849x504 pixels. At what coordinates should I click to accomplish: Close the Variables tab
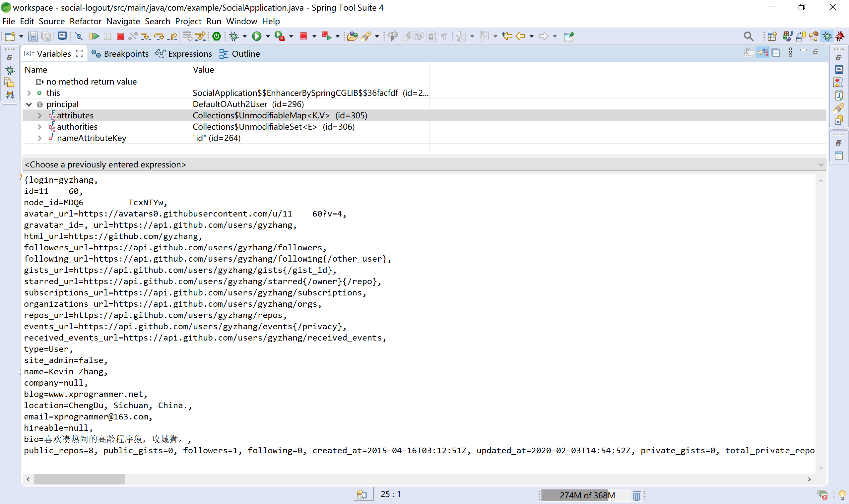(x=80, y=53)
